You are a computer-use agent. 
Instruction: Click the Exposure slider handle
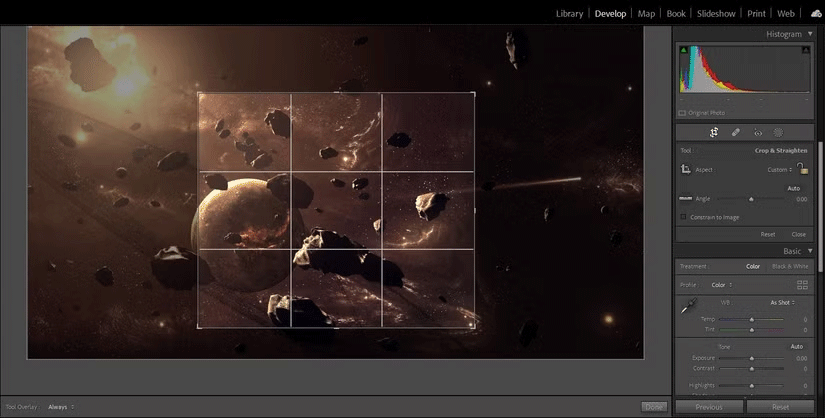751,359
